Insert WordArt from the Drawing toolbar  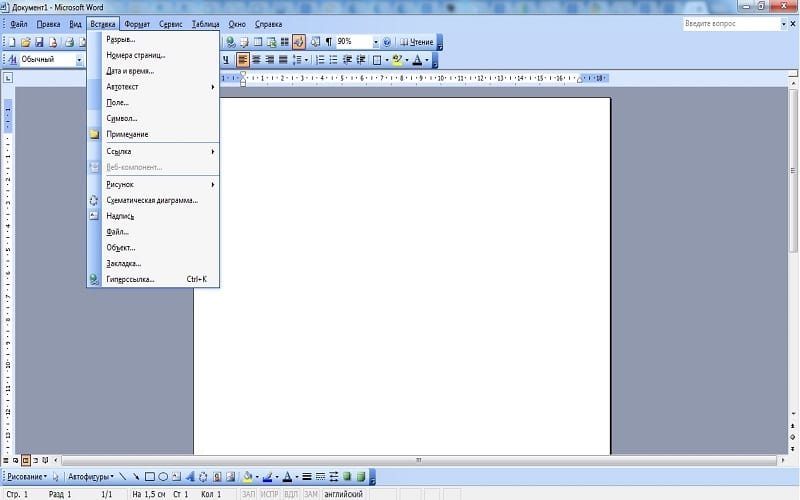tap(190, 477)
